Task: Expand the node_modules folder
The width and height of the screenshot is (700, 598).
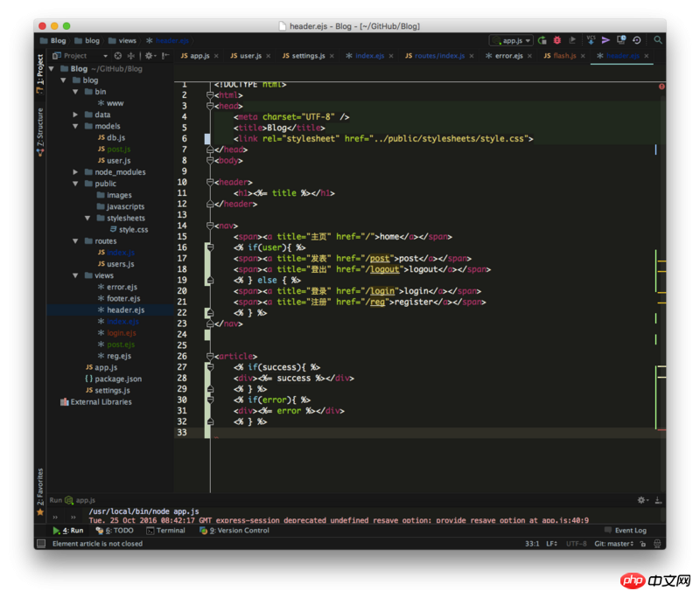Action: click(x=75, y=172)
